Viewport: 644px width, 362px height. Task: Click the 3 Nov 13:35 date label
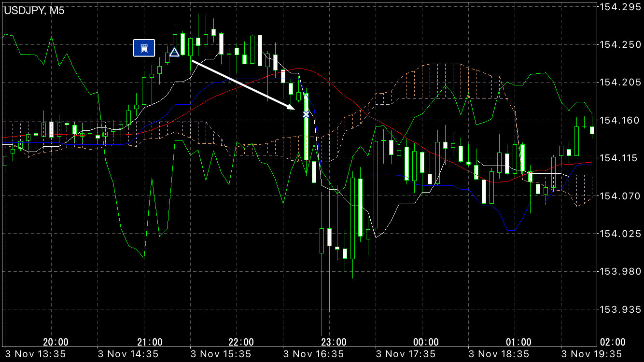pos(35,355)
